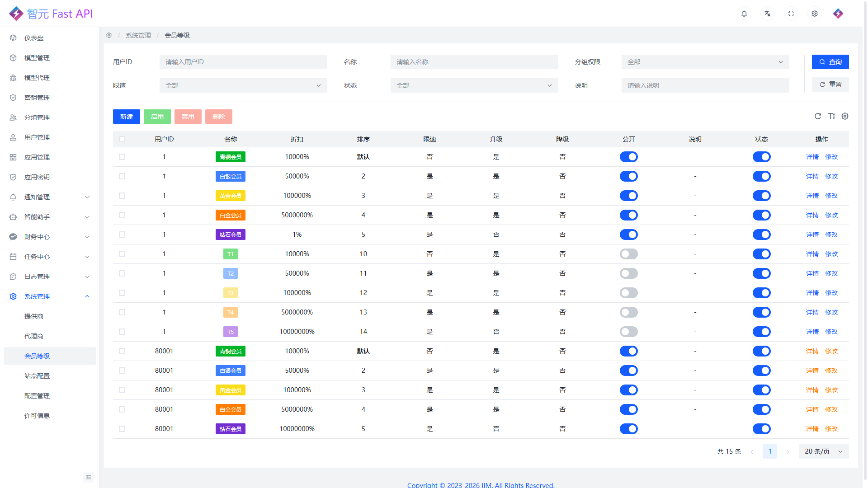This screenshot has width=868, height=488.
Task: Open the language translation icon
Action: pyautogui.click(x=767, y=14)
